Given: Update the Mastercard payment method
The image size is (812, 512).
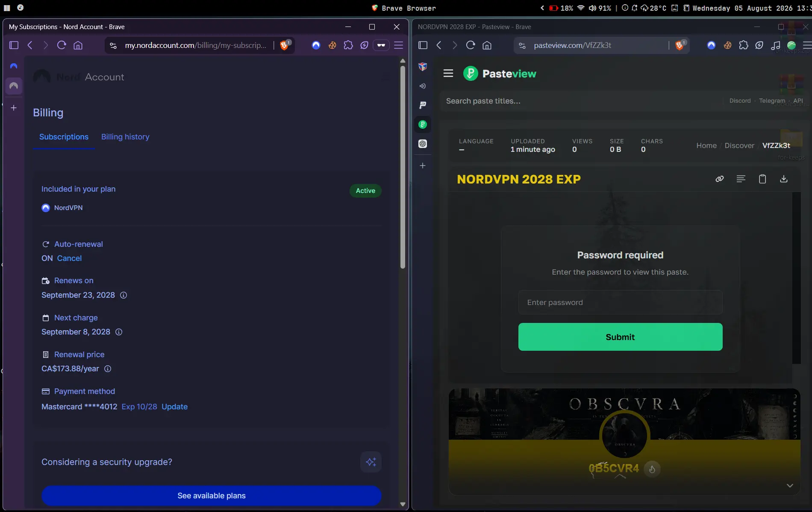Looking at the screenshot, I should pyautogui.click(x=174, y=407).
